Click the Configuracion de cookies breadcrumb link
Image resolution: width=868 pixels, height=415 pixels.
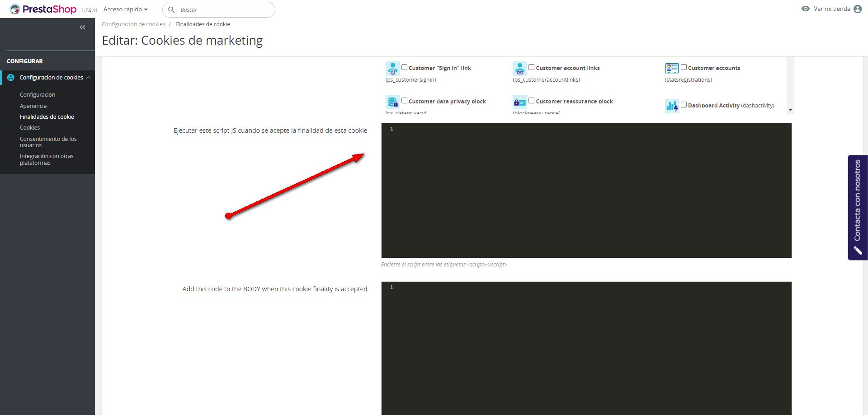pyautogui.click(x=133, y=24)
